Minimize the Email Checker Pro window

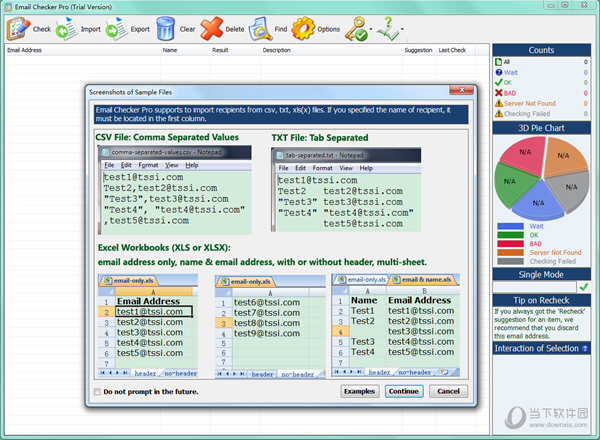click(x=551, y=5)
